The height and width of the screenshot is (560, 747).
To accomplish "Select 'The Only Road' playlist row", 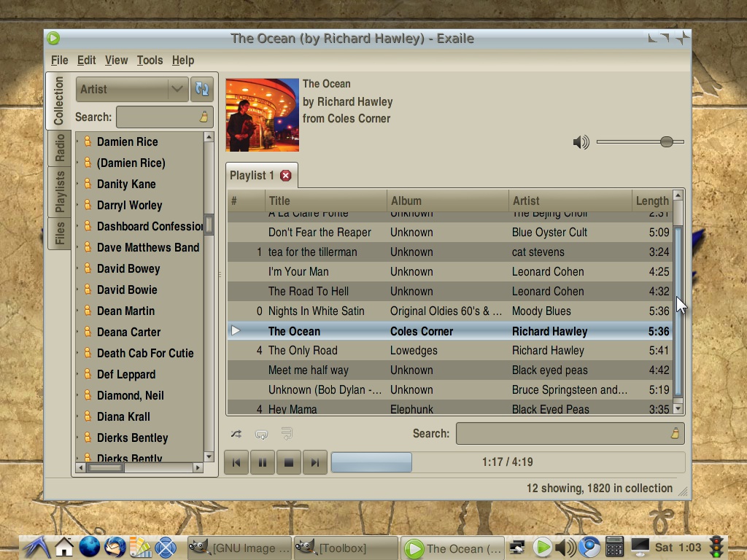I will [449, 351].
